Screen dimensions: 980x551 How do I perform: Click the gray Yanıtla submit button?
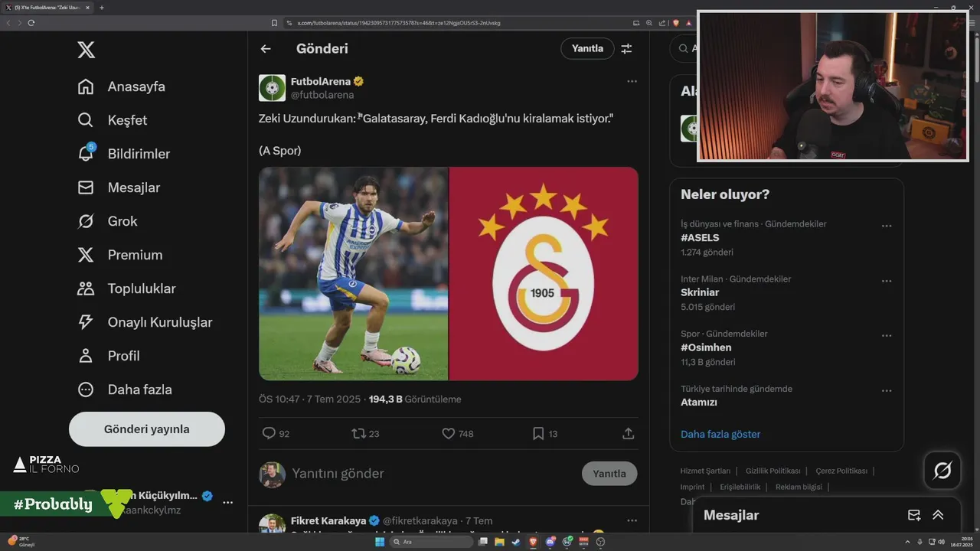[609, 474]
